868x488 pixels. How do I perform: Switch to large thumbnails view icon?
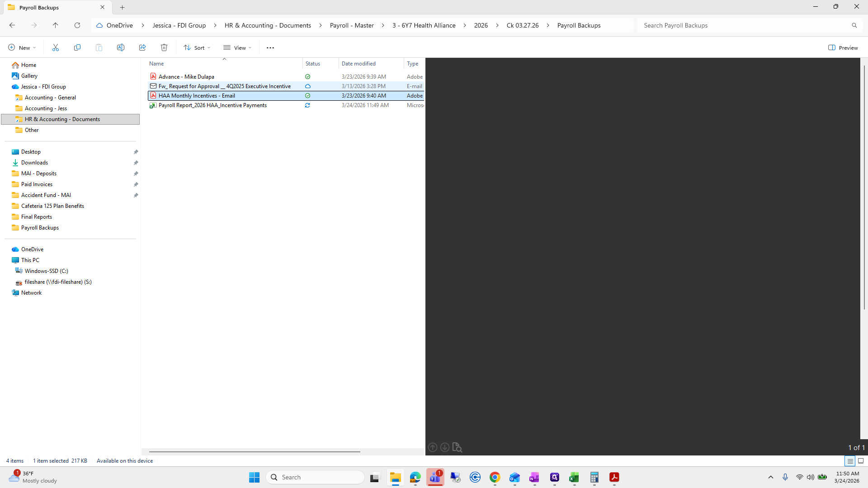[x=861, y=461]
